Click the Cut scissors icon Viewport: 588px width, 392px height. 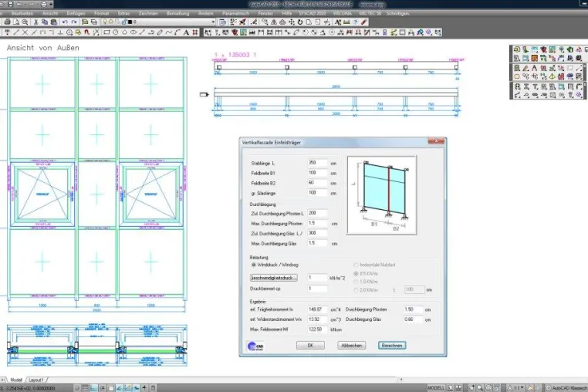tap(35, 22)
